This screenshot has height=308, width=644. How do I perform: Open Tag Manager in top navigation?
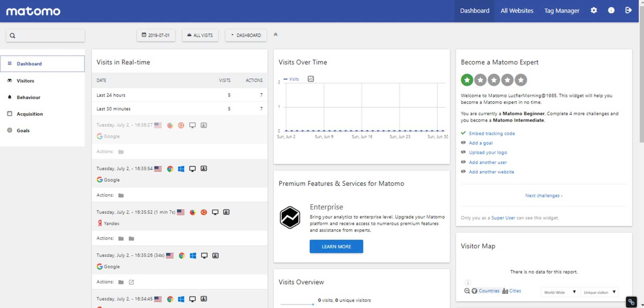coord(562,11)
